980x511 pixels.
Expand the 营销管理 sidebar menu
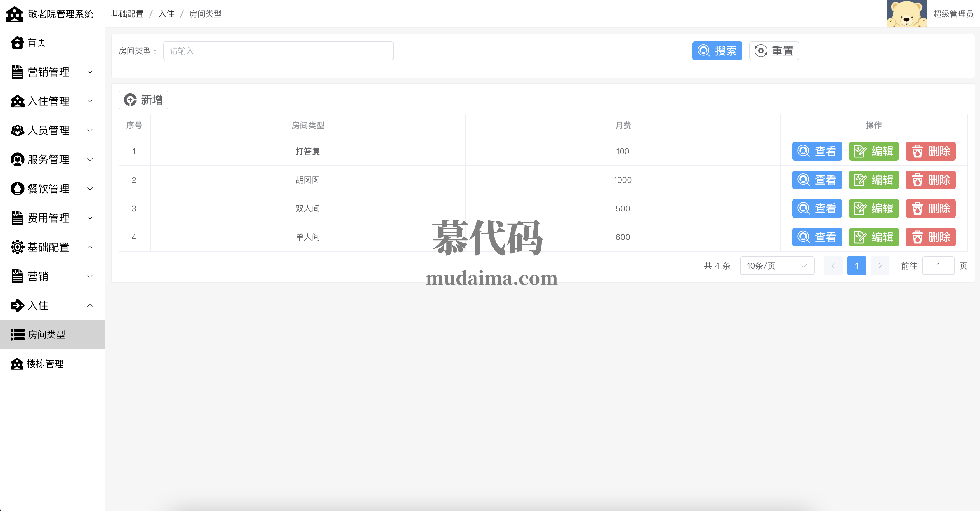(49, 72)
